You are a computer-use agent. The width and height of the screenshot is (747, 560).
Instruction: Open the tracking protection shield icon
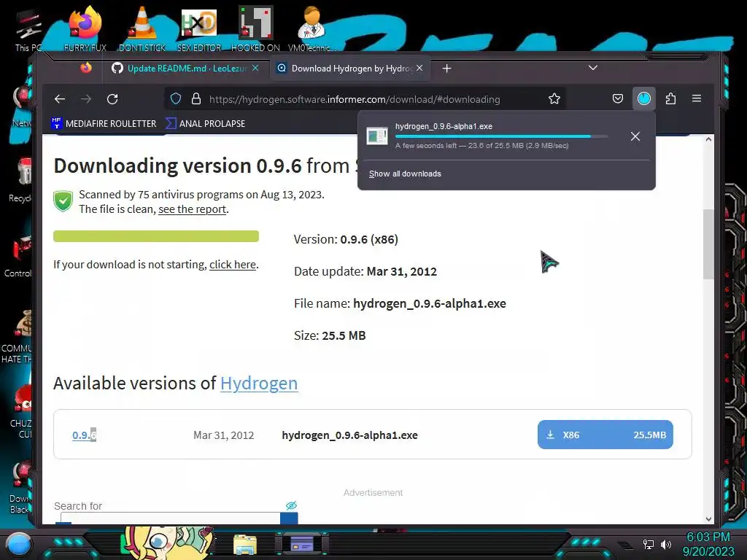point(176,99)
